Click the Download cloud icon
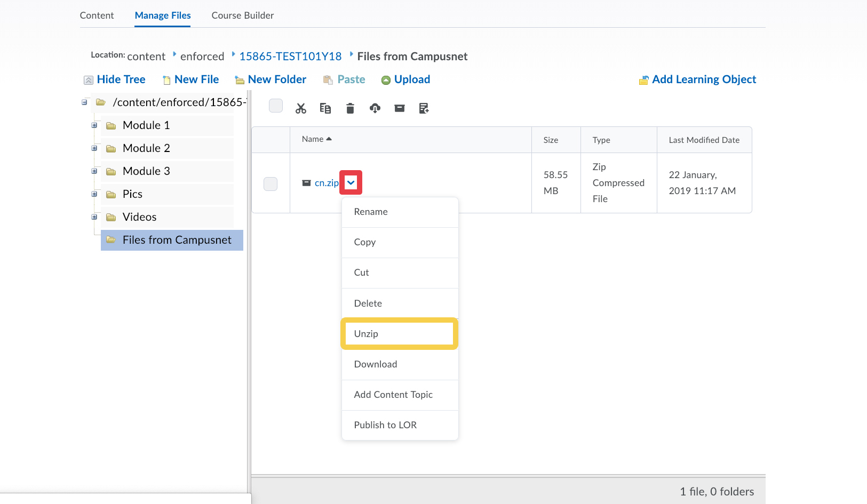867x504 pixels. pos(375,109)
